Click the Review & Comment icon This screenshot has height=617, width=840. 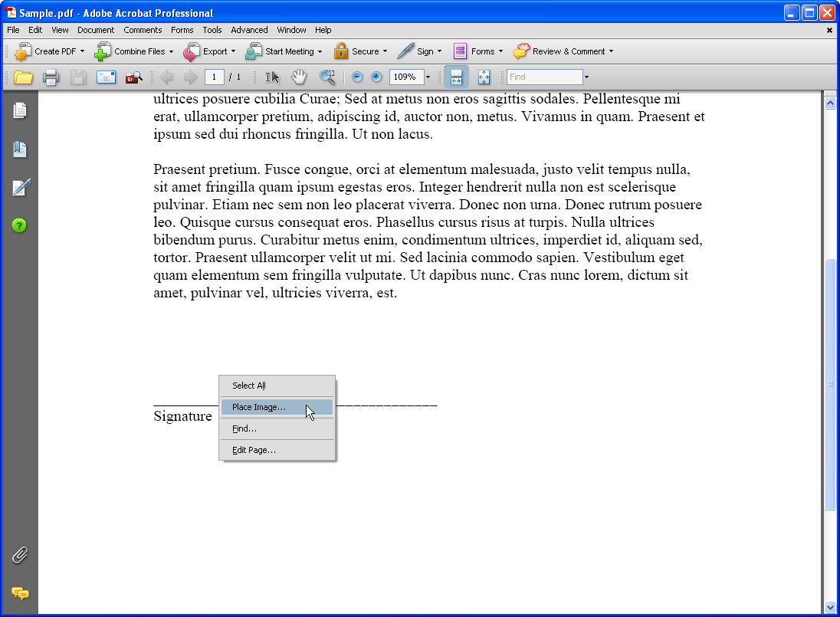click(521, 51)
